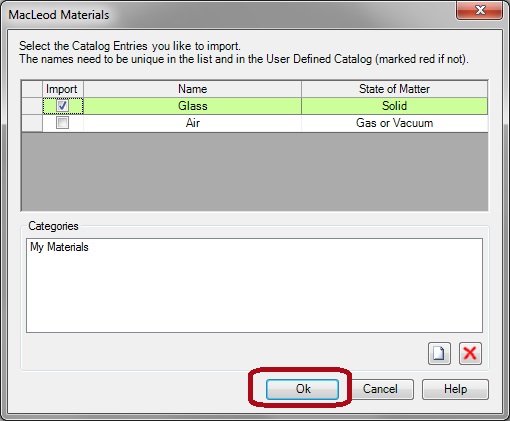Click empty gray area of the table
510x421 pixels.
[255, 171]
